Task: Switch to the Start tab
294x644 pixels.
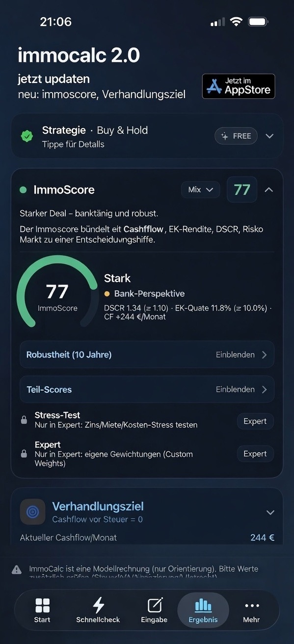Action: (42, 610)
